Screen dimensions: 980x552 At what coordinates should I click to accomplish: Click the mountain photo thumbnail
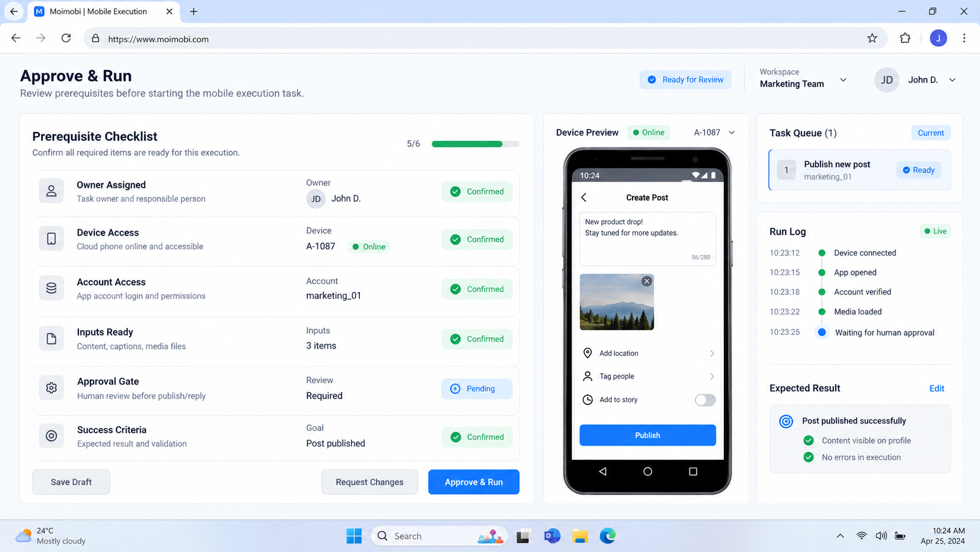click(617, 302)
